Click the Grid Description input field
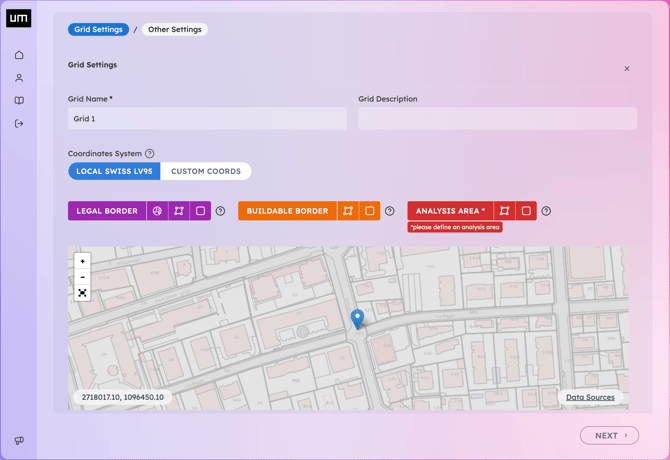Viewport: 670px width, 460px height. click(x=497, y=119)
